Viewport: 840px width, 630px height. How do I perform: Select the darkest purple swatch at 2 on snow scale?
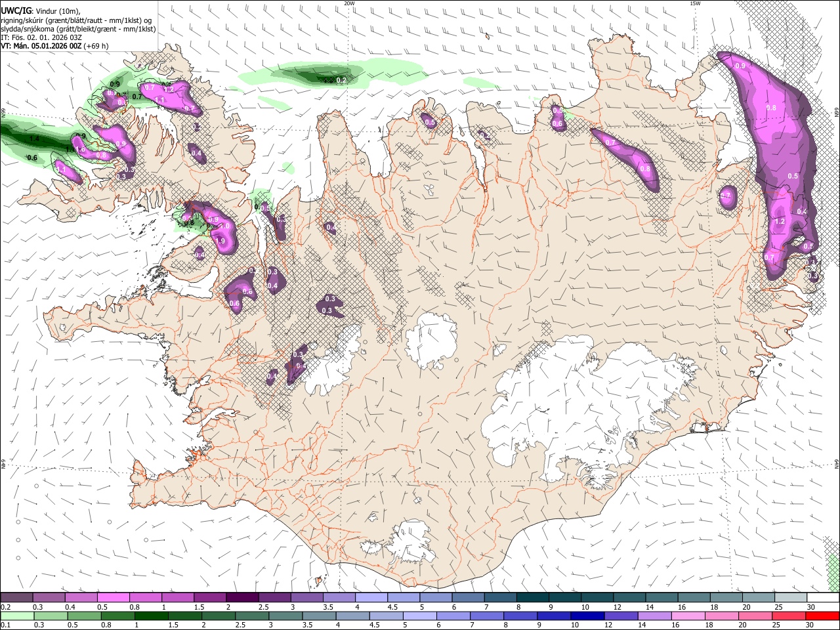(242, 598)
